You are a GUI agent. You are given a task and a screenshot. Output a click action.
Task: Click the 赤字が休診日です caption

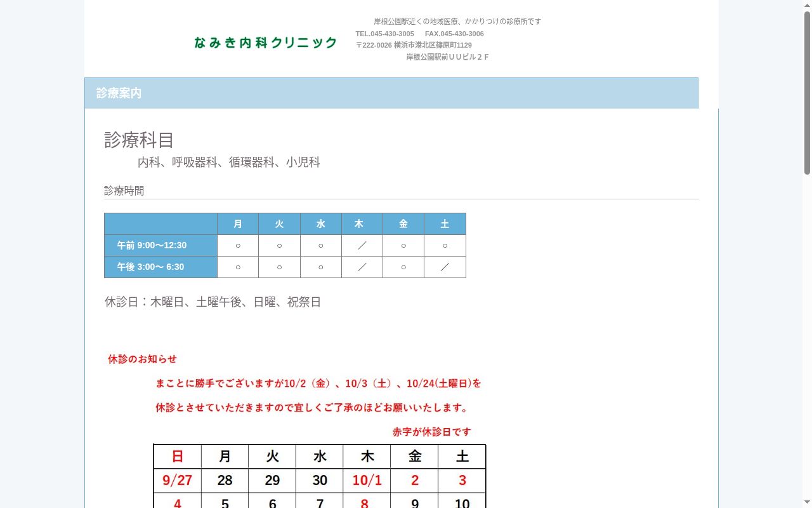432,432
